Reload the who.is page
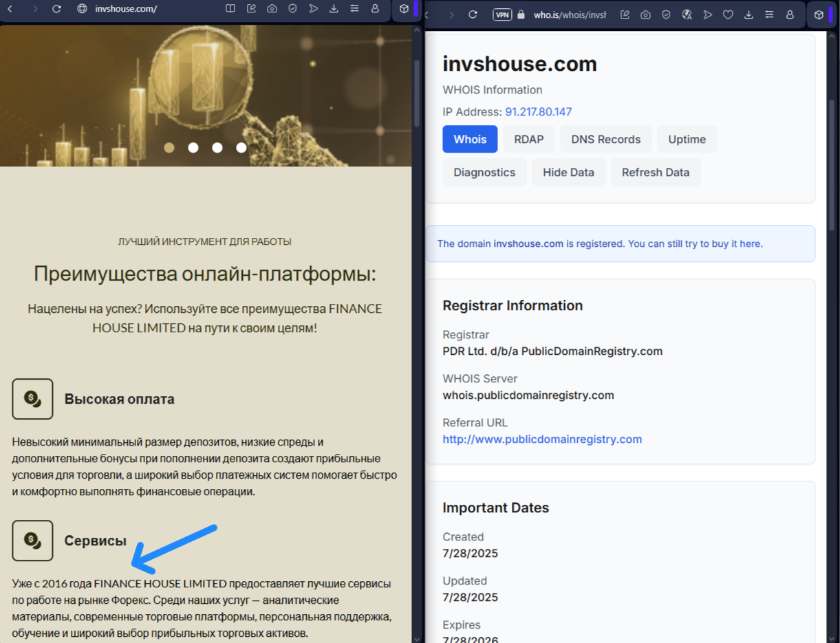The image size is (840, 643). click(x=473, y=14)
